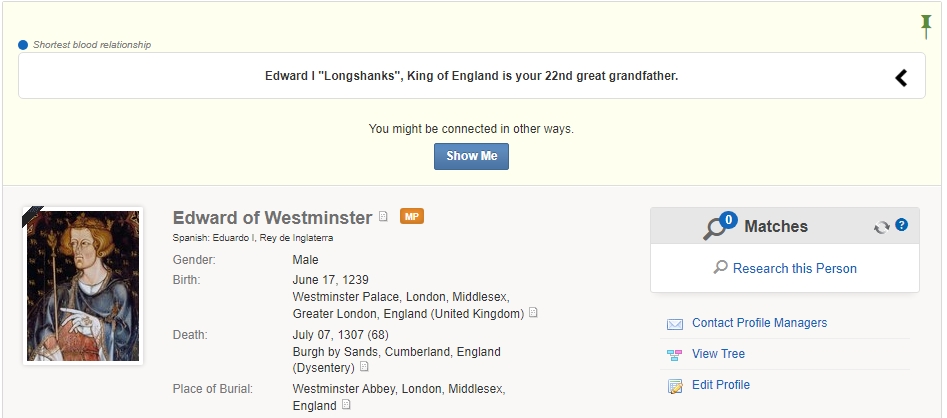Select the Edit Profile link
Screen dimensions: 947x418
click(x=720, y=385)
